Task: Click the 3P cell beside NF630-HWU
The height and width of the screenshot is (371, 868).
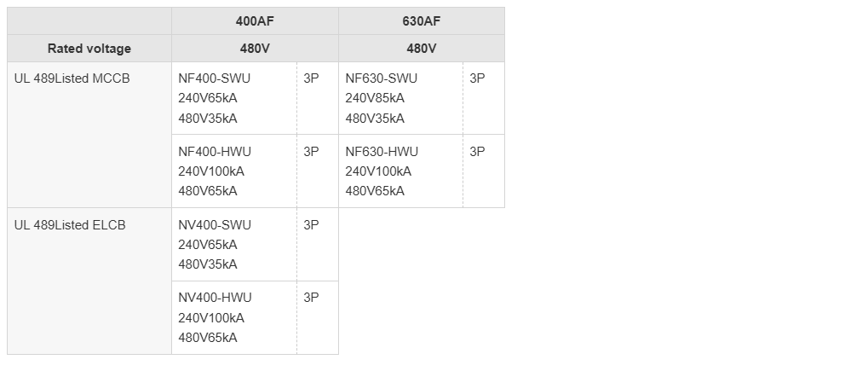Action: (484, 171)
